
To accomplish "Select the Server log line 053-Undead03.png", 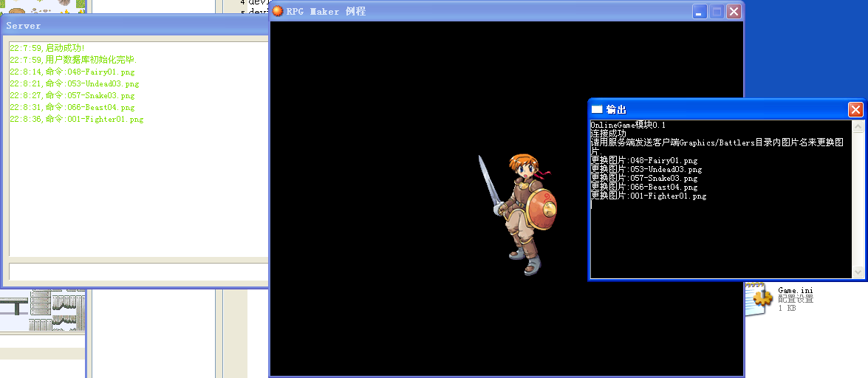I will (74, 83).
